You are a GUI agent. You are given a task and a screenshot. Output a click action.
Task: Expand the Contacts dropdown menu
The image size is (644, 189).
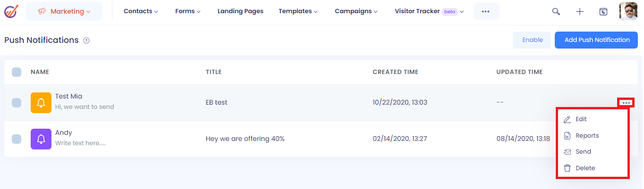[x=141, y=11]
